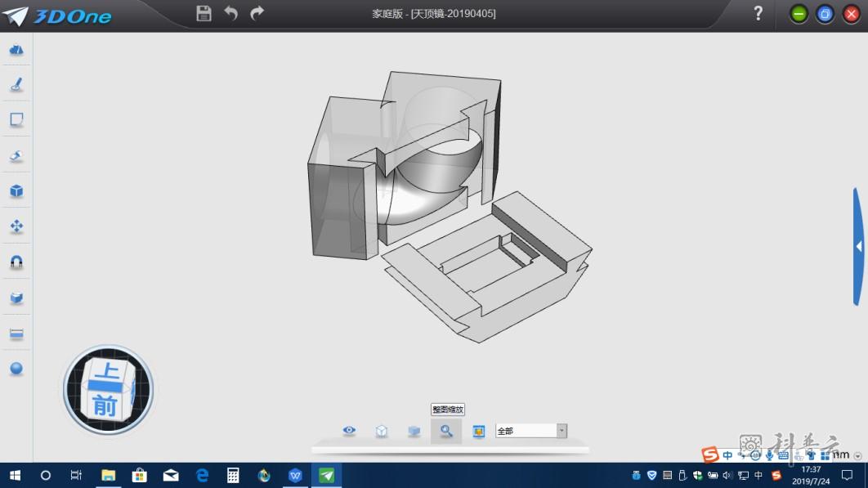Select the ruler measure distance tool

coord(16,334)
